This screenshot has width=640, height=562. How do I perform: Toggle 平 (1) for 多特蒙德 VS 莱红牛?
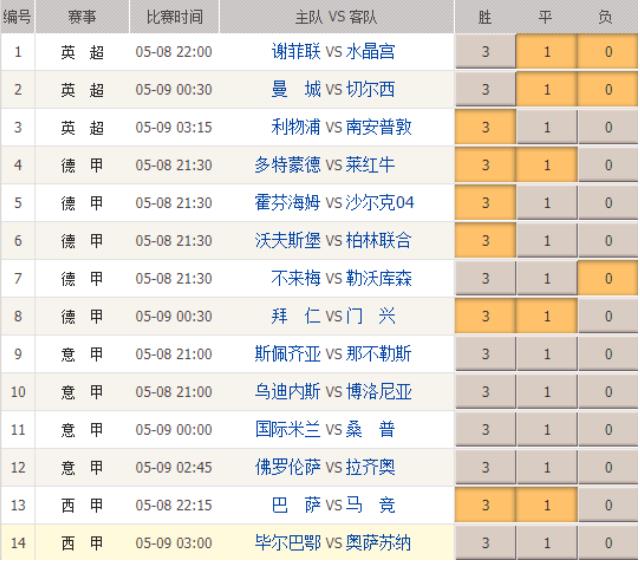pos(547,165)
